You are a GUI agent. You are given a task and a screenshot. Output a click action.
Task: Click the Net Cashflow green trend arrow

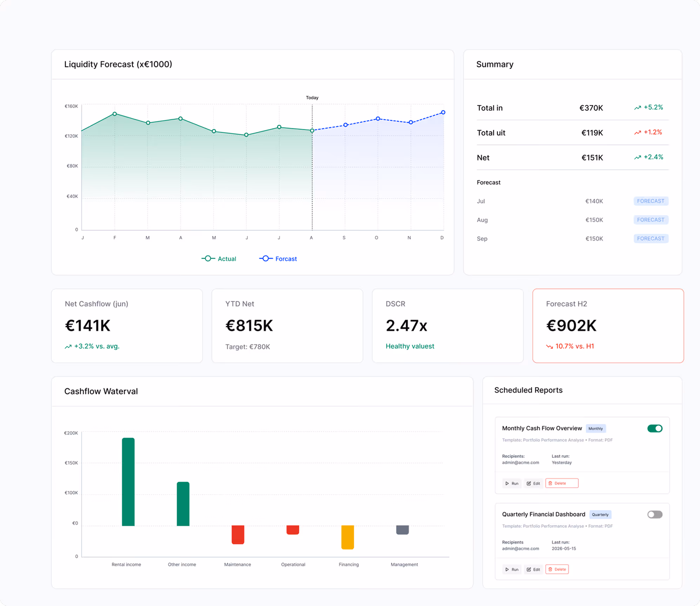(68, 347)
